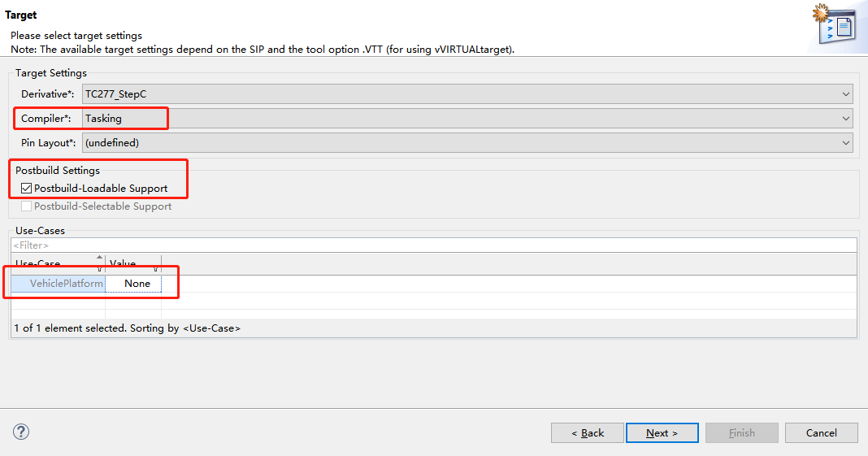Expand the Pin Layout dropdown arrow
The image size is (868, 456).
(x=845, y=143)
